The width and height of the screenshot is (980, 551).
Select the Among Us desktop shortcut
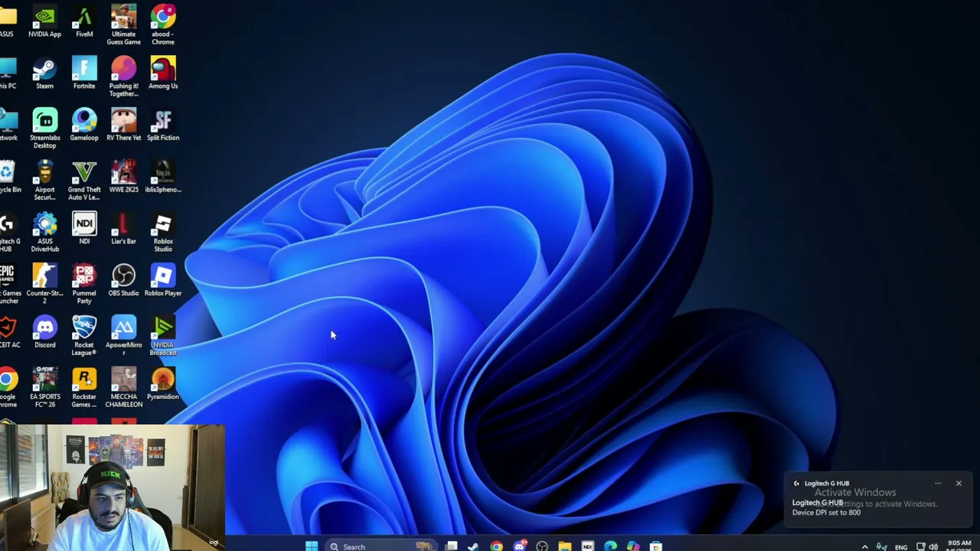point(163,73)
